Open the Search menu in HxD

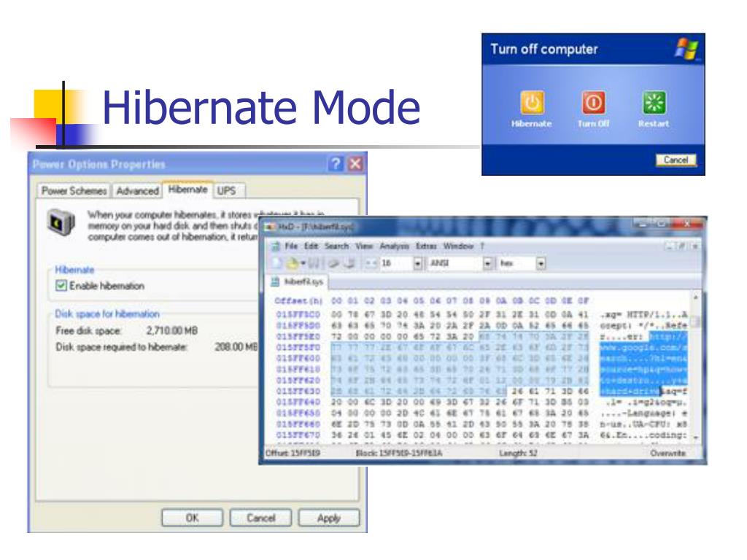336,246
